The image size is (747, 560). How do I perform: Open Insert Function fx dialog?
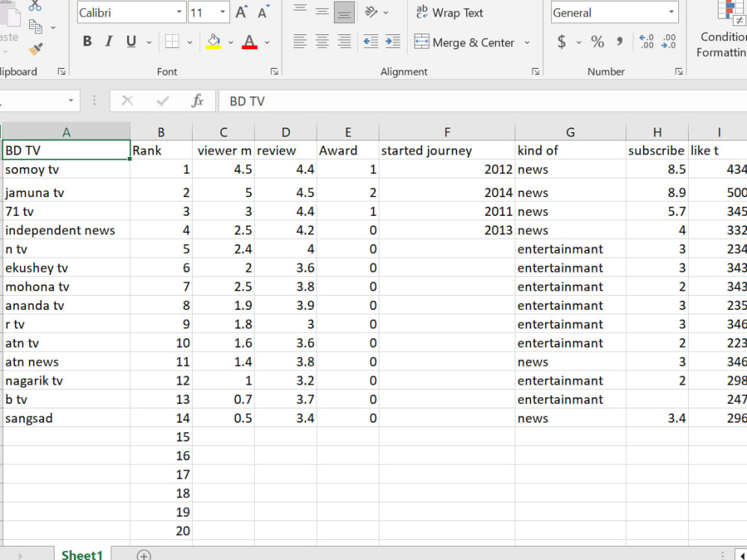197,101
